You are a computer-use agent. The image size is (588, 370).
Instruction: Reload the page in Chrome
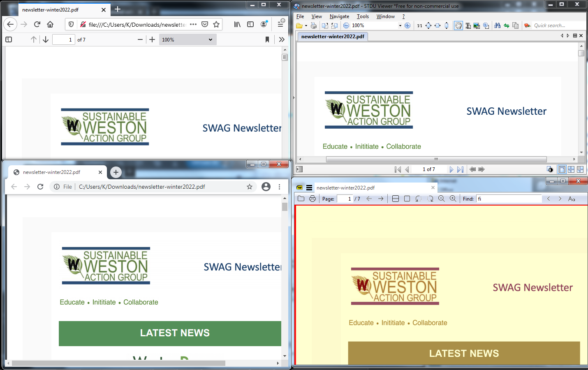tap(40, 187)
